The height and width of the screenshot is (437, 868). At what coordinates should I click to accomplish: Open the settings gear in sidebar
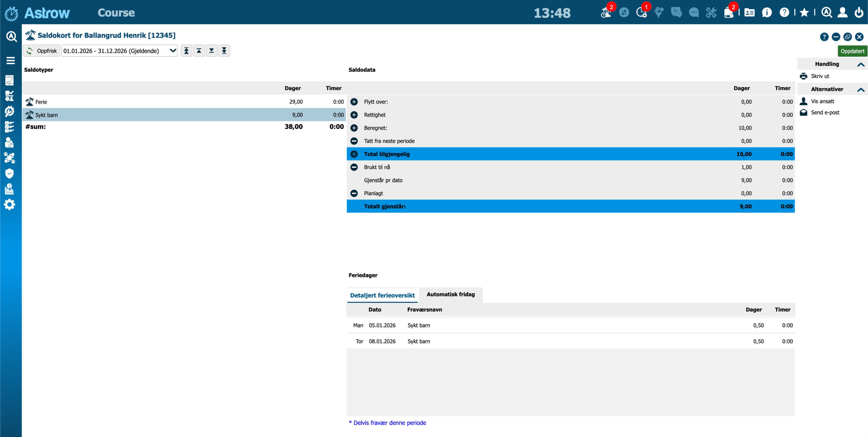coord(9,204)
